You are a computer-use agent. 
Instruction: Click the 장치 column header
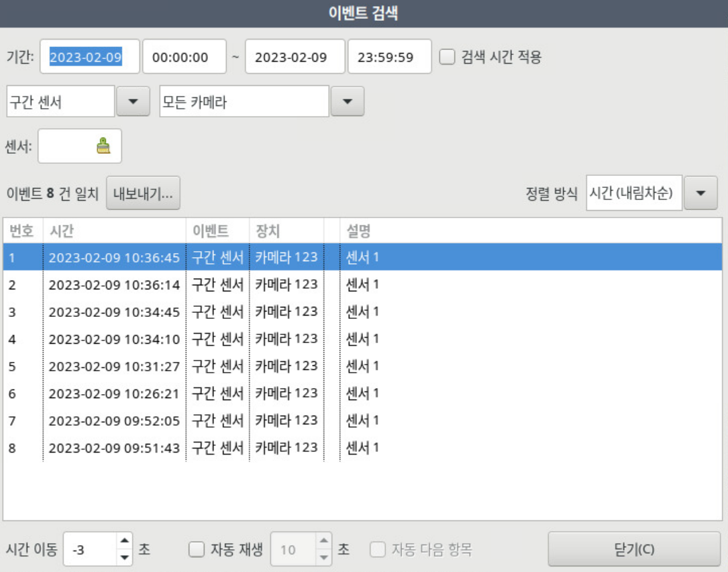click(286, 231)
